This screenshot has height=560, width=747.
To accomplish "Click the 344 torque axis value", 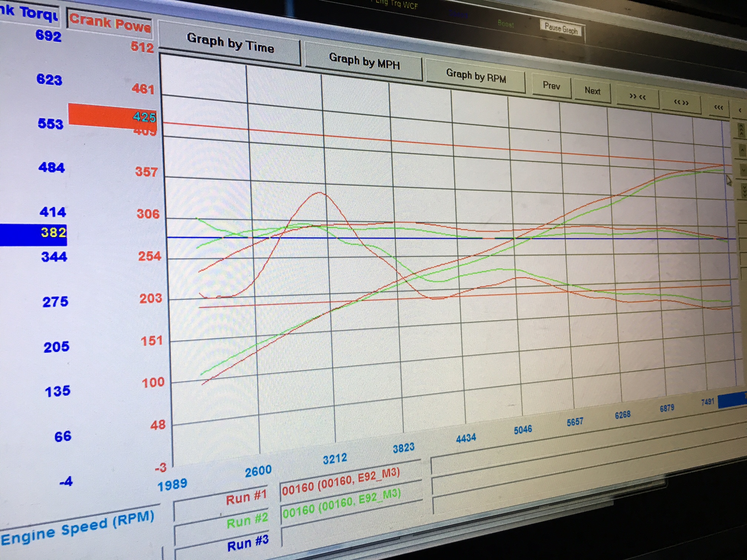I will [x=54, y=257].
